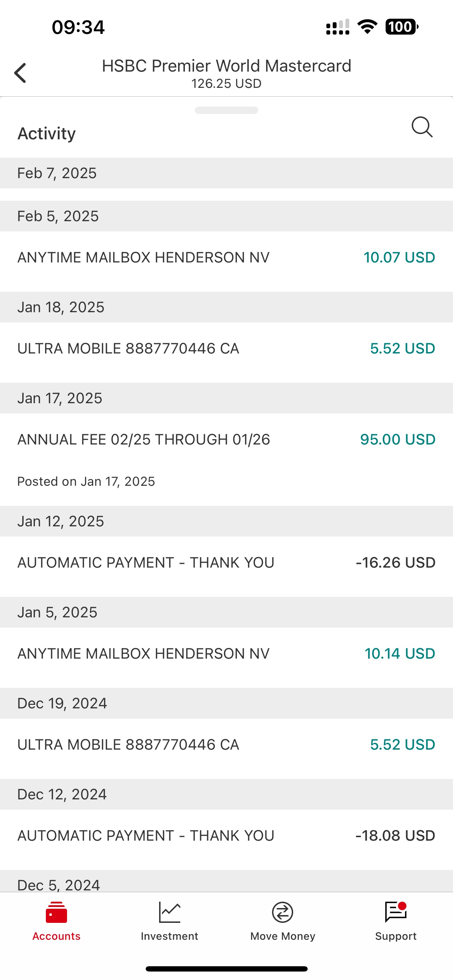Tap the Move Money transfer icon
The height and width of the screenshot is (980, 453).
point(283,912)
